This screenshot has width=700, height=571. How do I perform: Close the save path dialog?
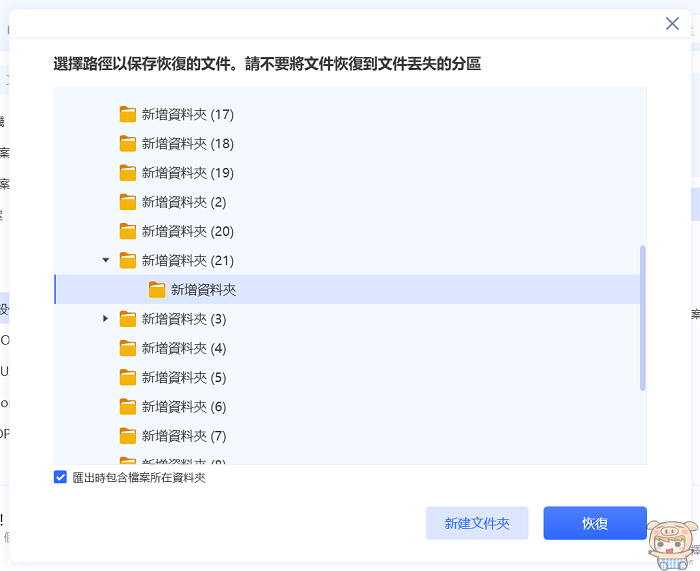click(x=672, y=24)
